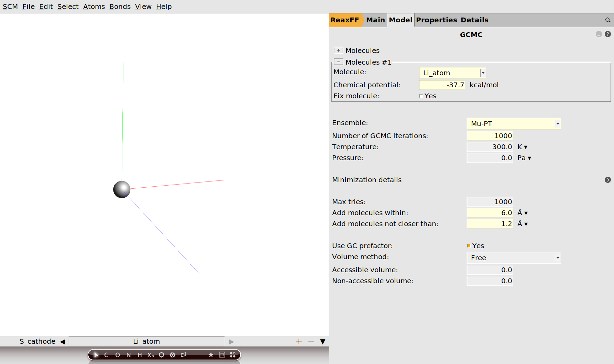Screen dimensions: 614x364
Task: Open the Atoms menu
Action: click(94, 6)
